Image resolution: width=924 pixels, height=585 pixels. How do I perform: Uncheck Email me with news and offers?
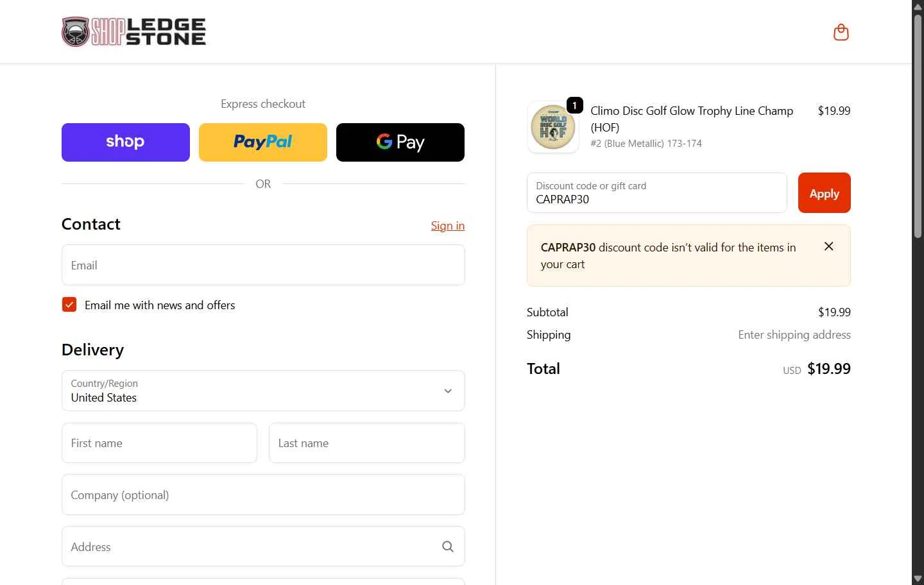[x=69, y=305]
